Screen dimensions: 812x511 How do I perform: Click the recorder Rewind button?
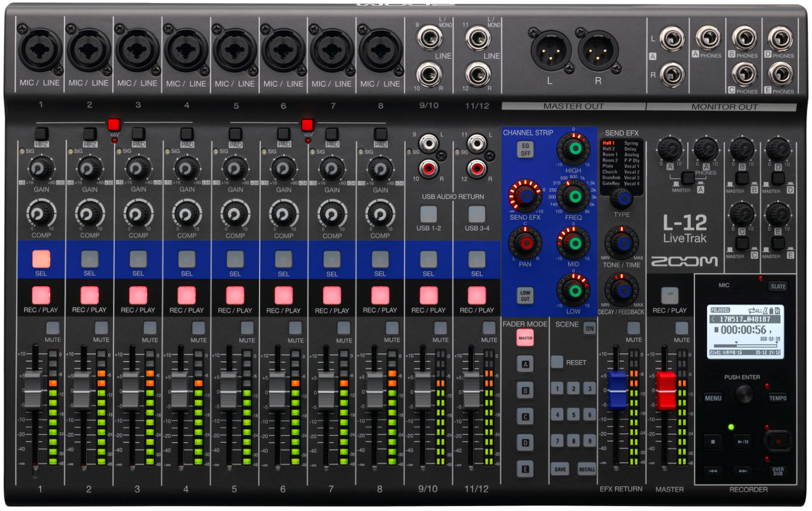click(x=713, y=471)
